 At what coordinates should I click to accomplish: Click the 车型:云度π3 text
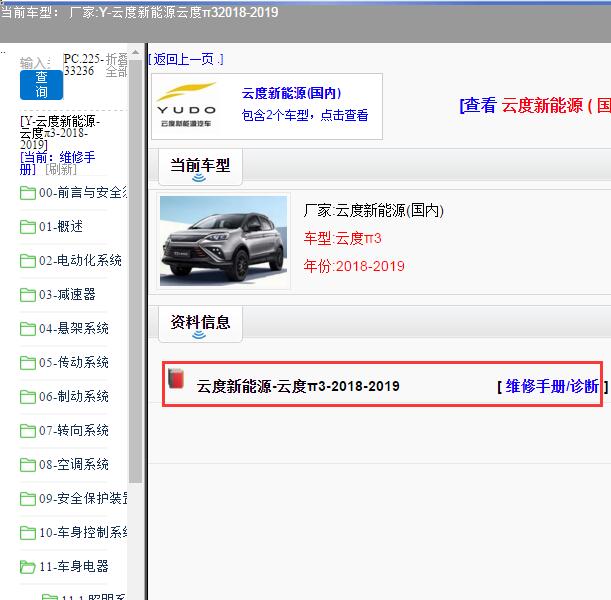[343, 238]
